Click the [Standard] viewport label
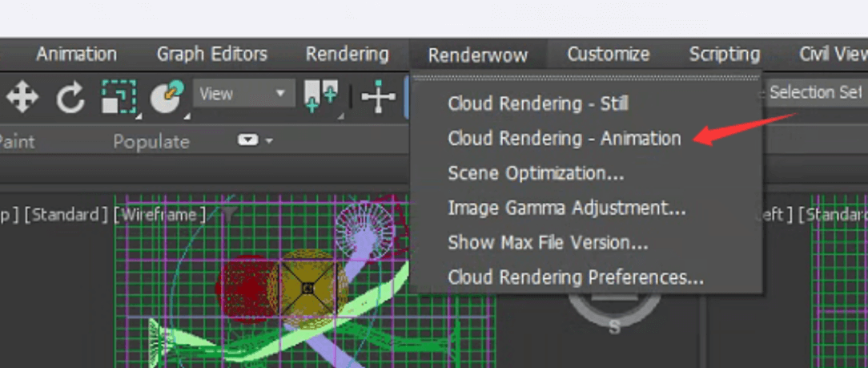The image size is (868, 368). 66,215
